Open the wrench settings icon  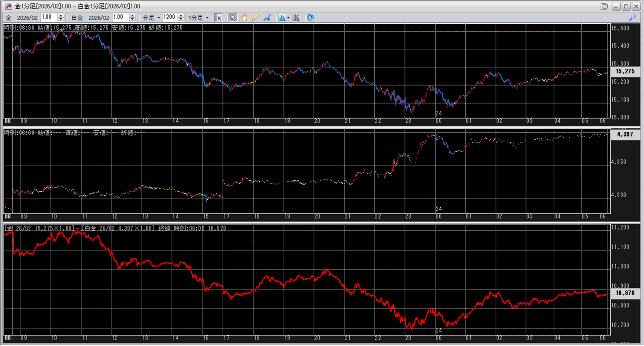632,18
